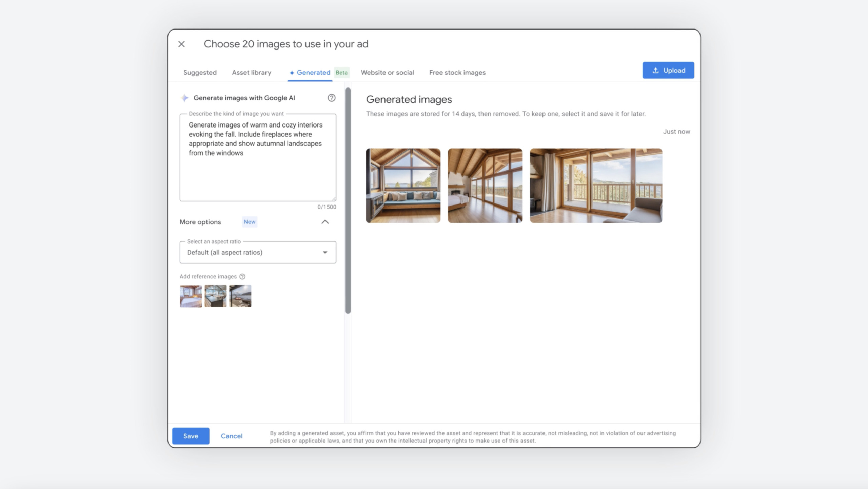The height and width of the screenshot is (489, 868).
Task: Click the left panel vertical scrollbar
Action: (348, 200)
